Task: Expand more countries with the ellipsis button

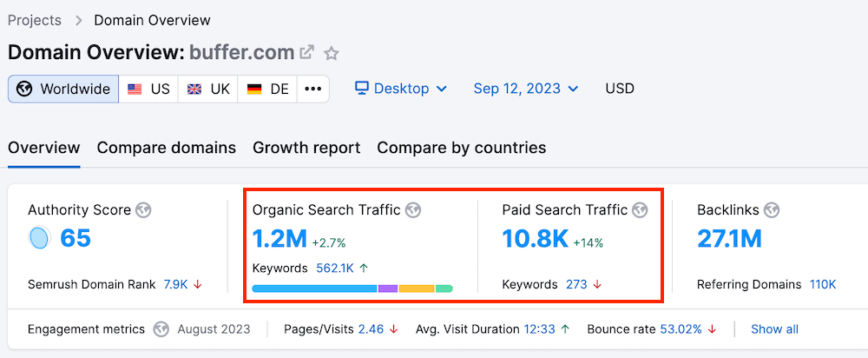Action: pos(312,89)
